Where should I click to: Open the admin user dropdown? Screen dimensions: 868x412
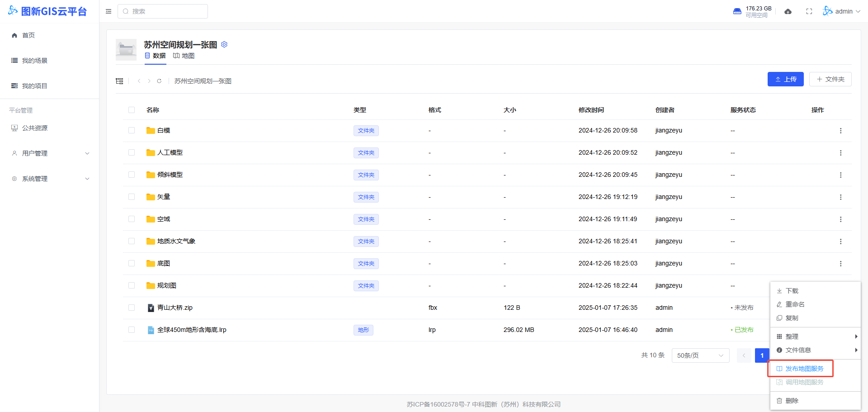tap(842, 11)
